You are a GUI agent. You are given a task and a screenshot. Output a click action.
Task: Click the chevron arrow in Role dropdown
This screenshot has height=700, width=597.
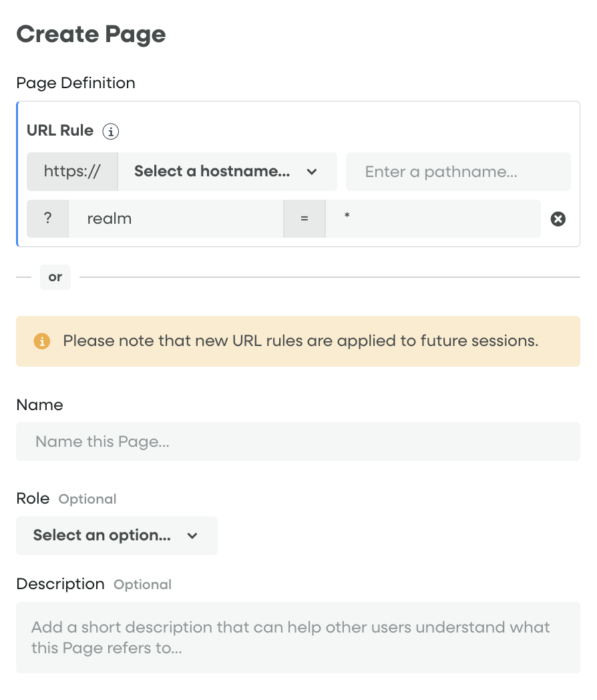[192, 536]
